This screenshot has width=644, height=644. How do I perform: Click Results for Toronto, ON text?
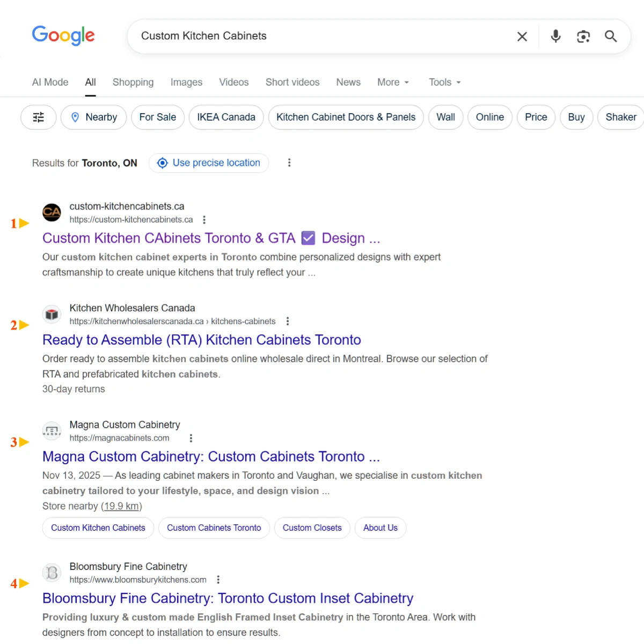pyautogui.click(x=85, y=163)
